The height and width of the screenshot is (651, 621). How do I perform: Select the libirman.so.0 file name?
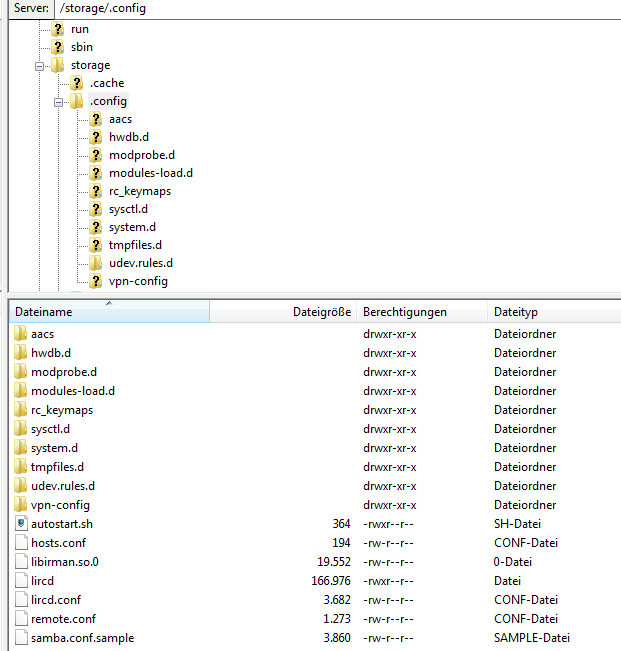65,562
